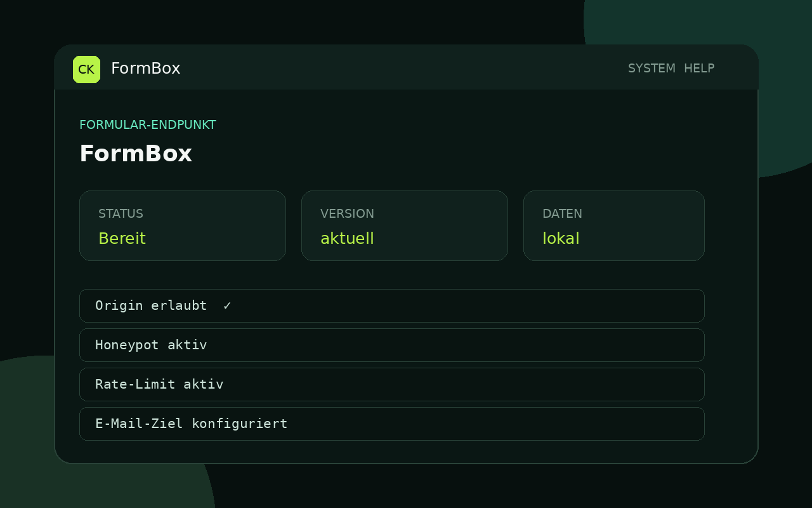Click the E-Mail-Ziel konfiguriert row
812x508 pixels.
pyautogui.click(x=392, y=424)
